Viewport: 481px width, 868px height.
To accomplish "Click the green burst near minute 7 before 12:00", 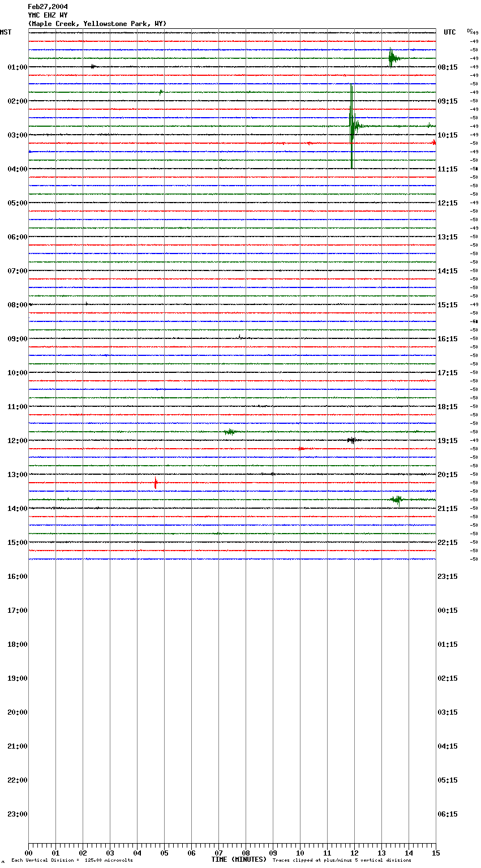I will [x=230, y=432].
